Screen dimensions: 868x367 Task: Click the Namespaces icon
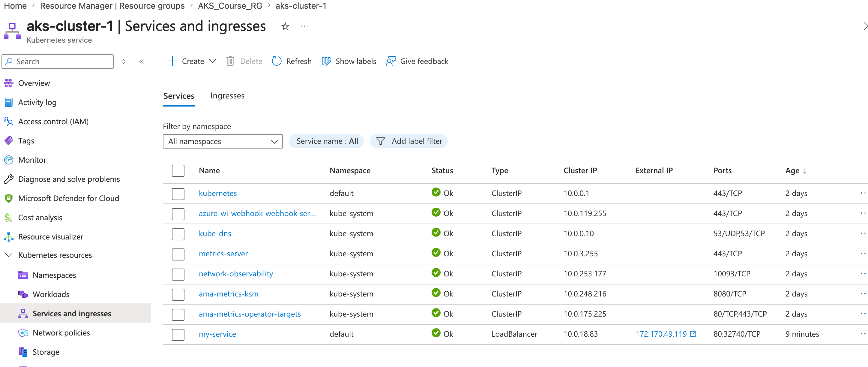coord(23,275)
